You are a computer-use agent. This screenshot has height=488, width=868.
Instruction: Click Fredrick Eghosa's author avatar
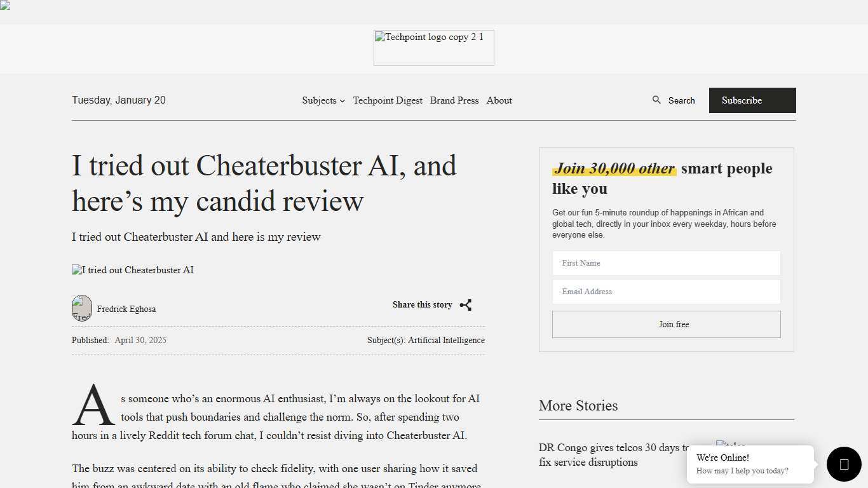pyautogui.click(x=82, y=308)
